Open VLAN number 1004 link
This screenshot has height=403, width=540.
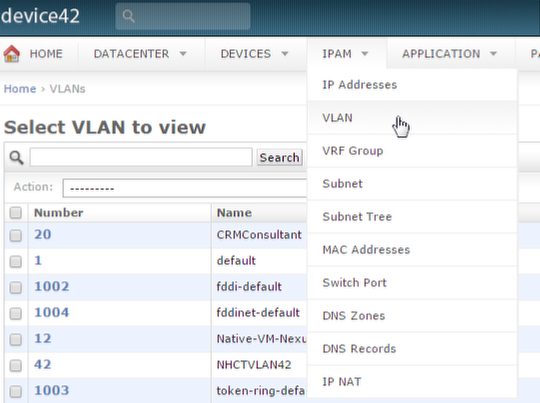(x=52, y=312)
